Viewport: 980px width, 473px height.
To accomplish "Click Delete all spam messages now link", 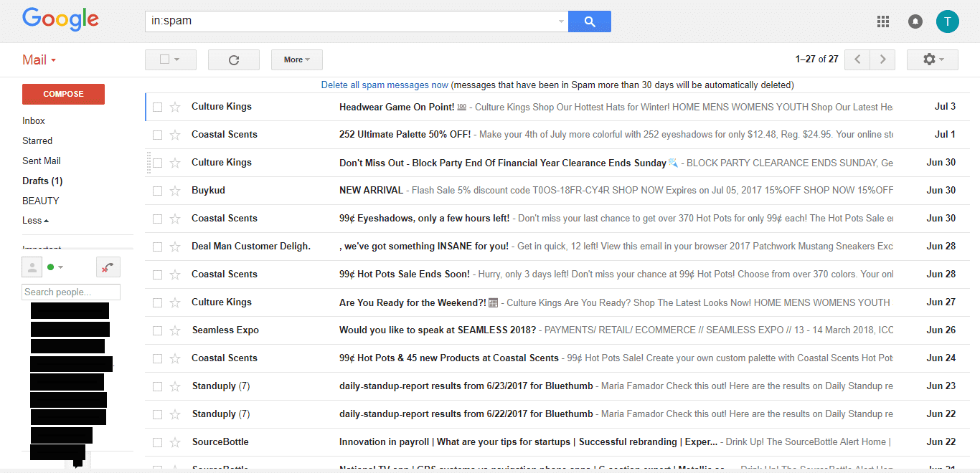I will coord(385,85).
